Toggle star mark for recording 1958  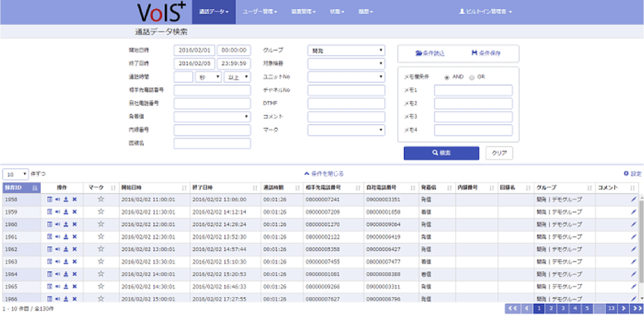pyautogui.click(x=101, y=199)
